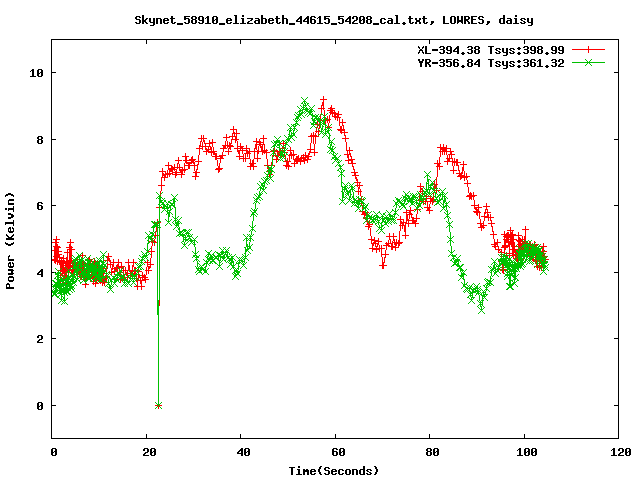This screenshot has width=640, height=480.
Task: Click the Time(Seconds) axis label
Action: coord(334,471)
